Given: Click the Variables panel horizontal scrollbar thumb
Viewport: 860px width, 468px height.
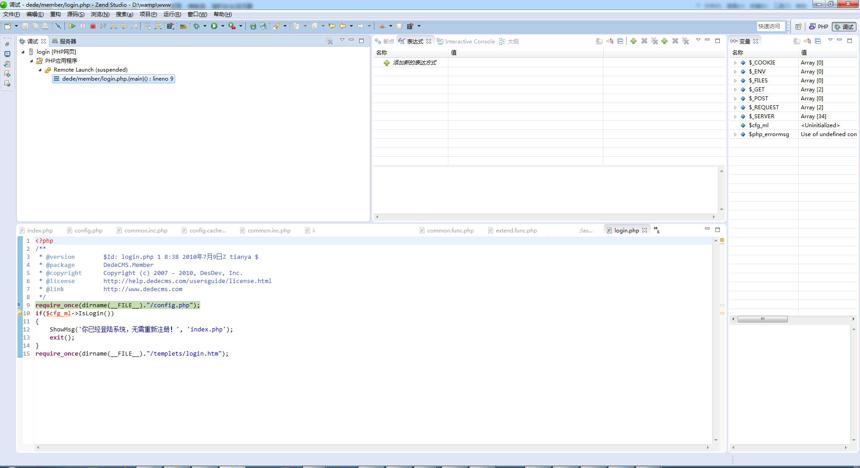Looking at the screenshot, I should click(x=762, y=319).
